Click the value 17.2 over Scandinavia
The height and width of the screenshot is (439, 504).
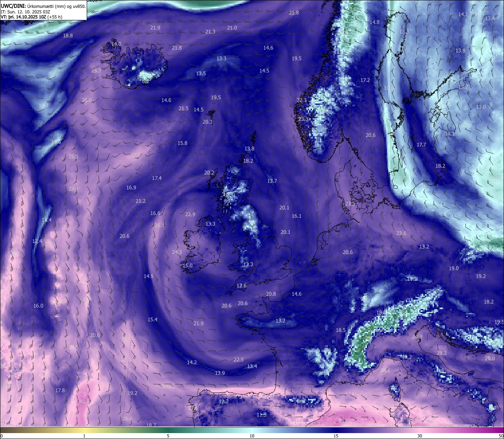365,80
